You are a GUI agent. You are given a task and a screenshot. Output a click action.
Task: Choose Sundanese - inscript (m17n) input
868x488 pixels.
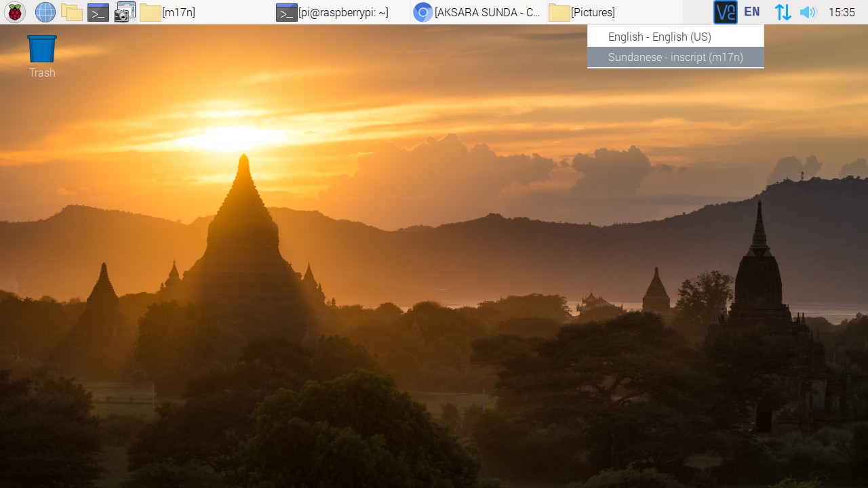[675, 58]
